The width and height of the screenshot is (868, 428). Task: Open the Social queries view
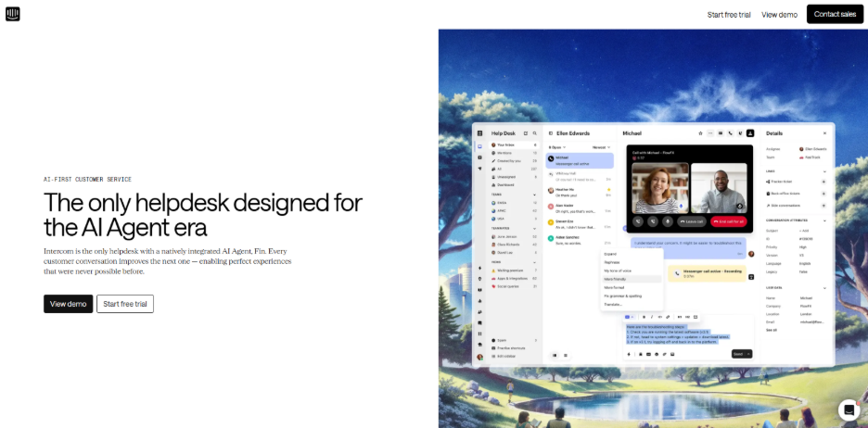pyautogui.click(x=515, y=286)
